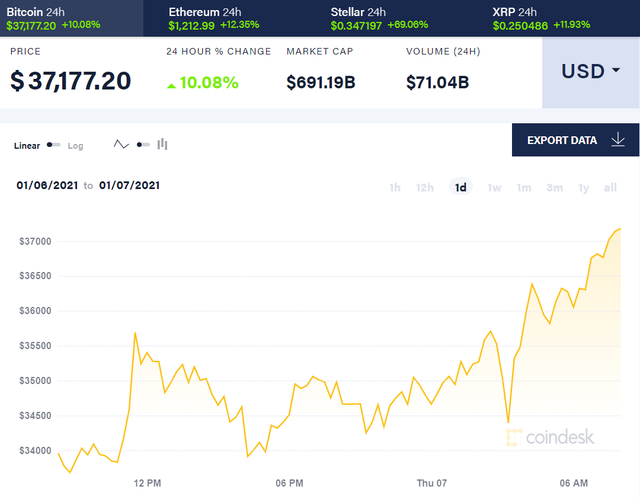Open the USD currency dropdown
The width and height of the screenshot is (640, 499).
[x=591, y=73]
